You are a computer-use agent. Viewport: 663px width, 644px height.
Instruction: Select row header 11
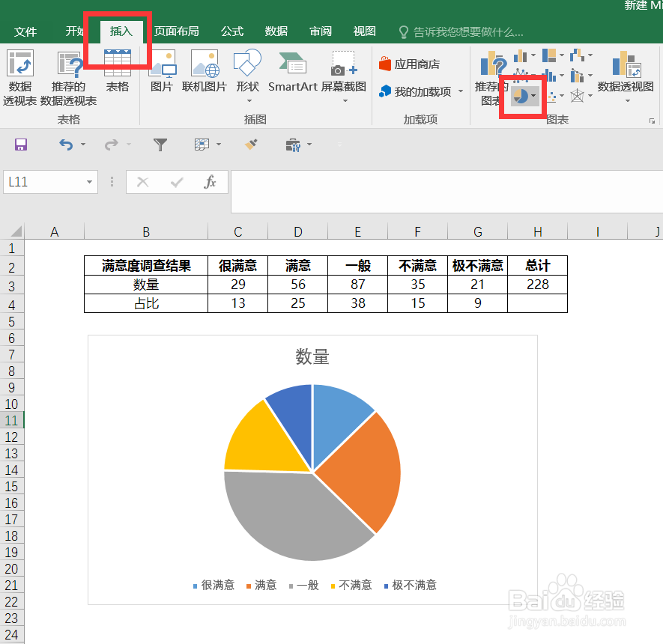12,420
